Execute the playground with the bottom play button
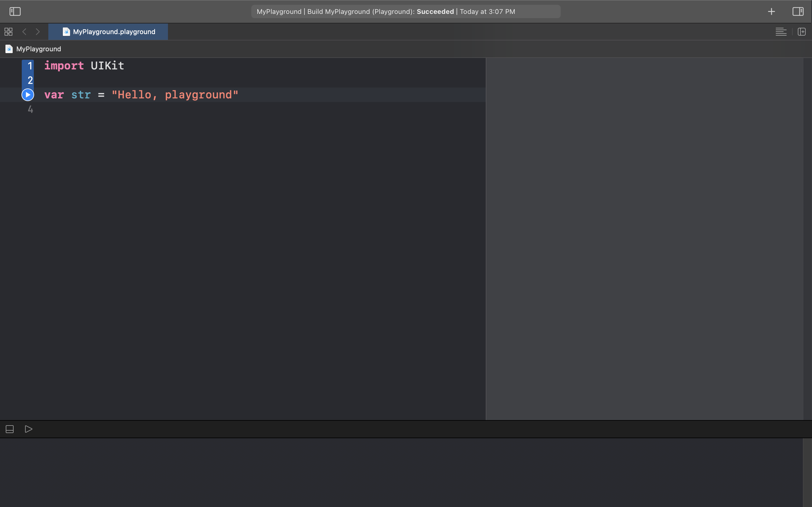This screenshot has height=507, width=812. click(28, 429)
